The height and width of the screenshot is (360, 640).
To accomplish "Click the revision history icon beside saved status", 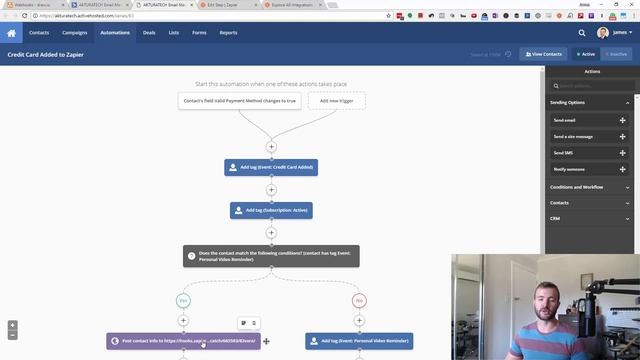I will pyautogui.click(x=508, y=54).
